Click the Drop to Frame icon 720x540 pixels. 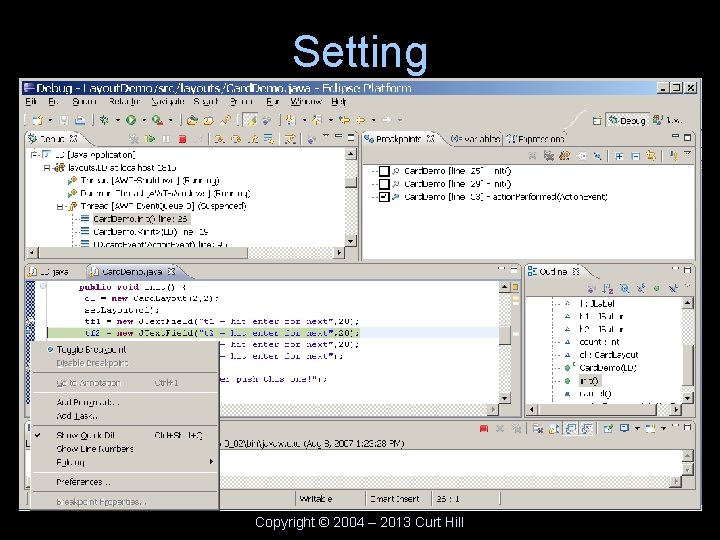point(268,138)
